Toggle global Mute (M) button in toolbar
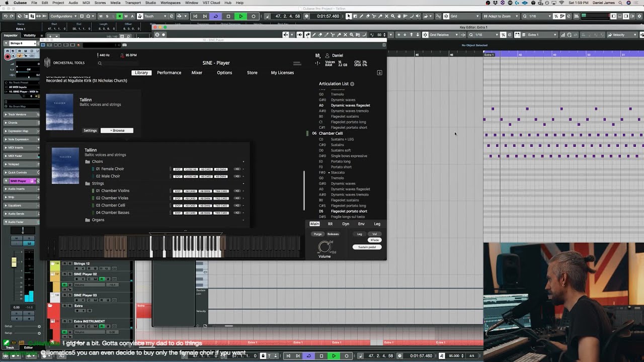This screenshot has width=644, height=362. click(101, 16)
